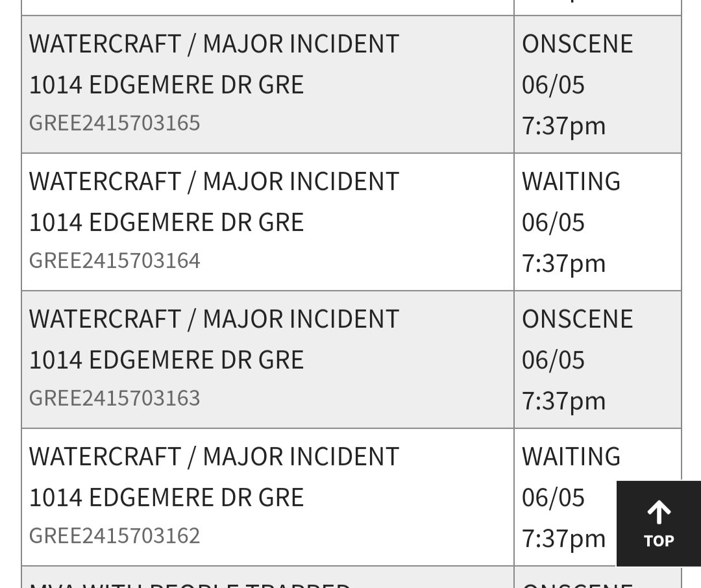Click the 7:37pm time in the first row
The image size is (701, 588).
coord(564,126)
